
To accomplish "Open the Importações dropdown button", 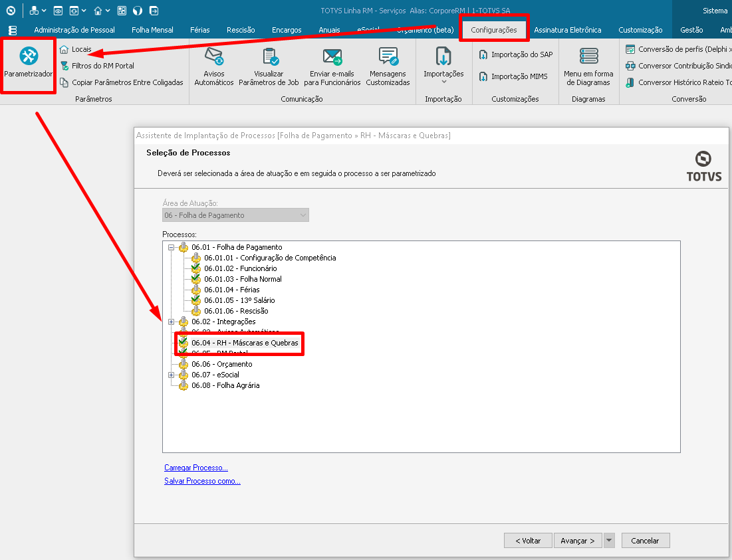I will (443, 66).
